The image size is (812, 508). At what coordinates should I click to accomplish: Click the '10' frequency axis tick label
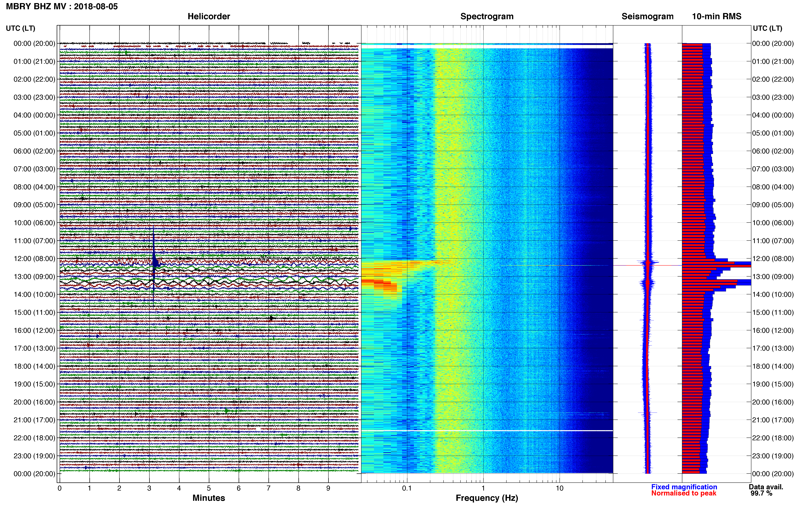(559, 488)
